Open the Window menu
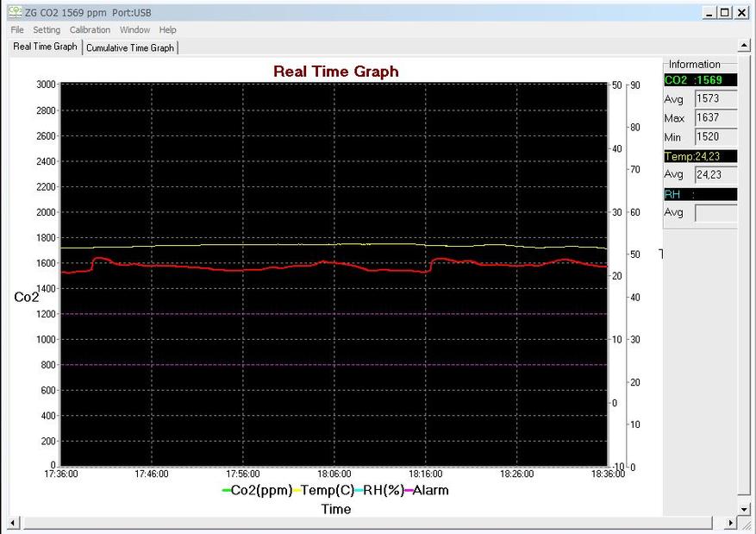The height and width of the screenshot is (534, 756). point(135,30)
